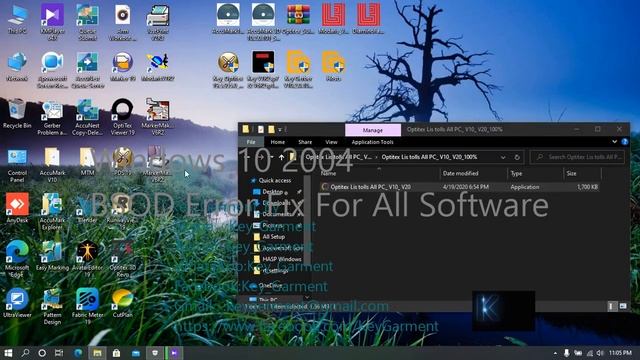
Task: Click the Search Optitex folder field
Action: 578,157
